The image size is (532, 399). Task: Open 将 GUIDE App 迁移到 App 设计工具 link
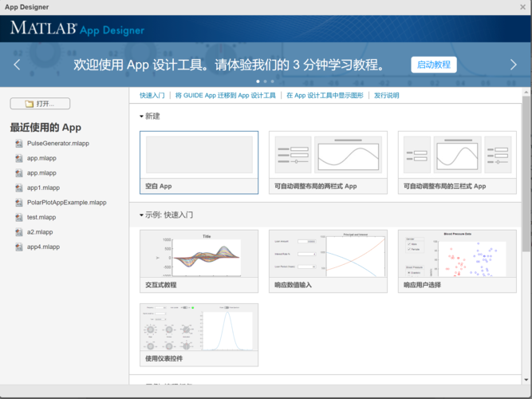point(225,96)
